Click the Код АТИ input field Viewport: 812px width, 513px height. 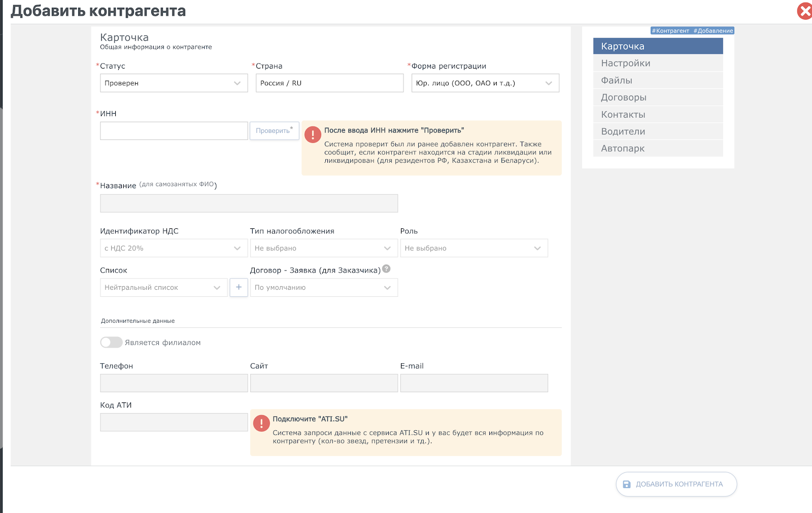coord(174,422)
